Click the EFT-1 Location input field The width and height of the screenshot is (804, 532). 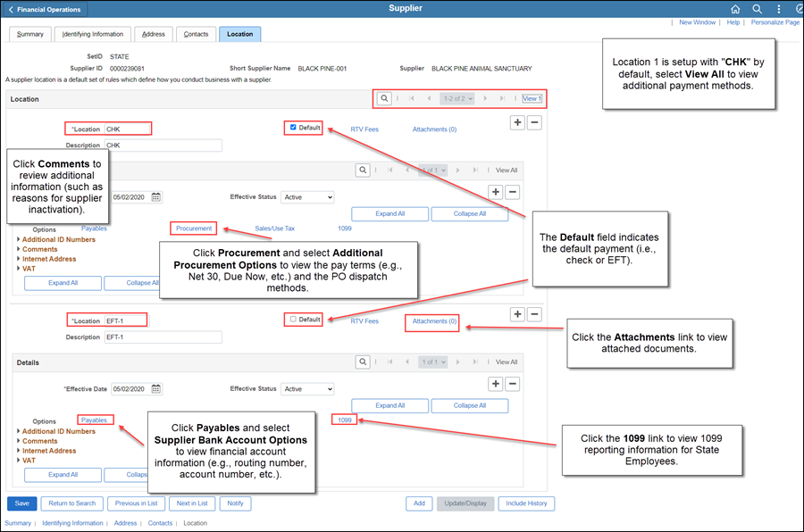tap(125, 320)
